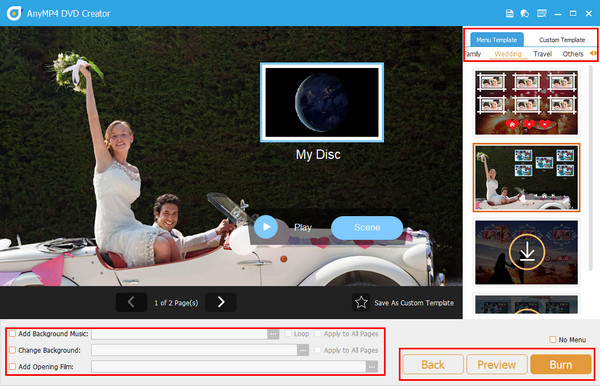The width and height of the screenshot is (600, 386).
Task: Click the Preview button
Action: (x=497, y=365)
